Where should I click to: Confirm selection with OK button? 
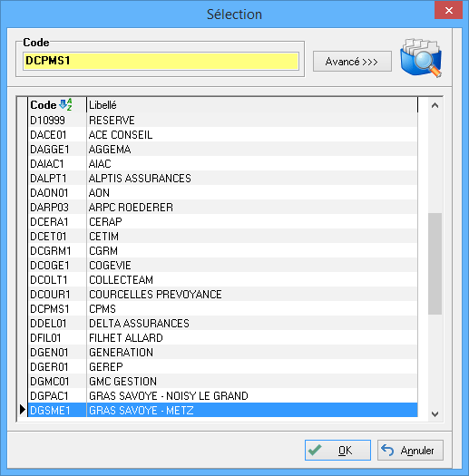coord(337,450)
